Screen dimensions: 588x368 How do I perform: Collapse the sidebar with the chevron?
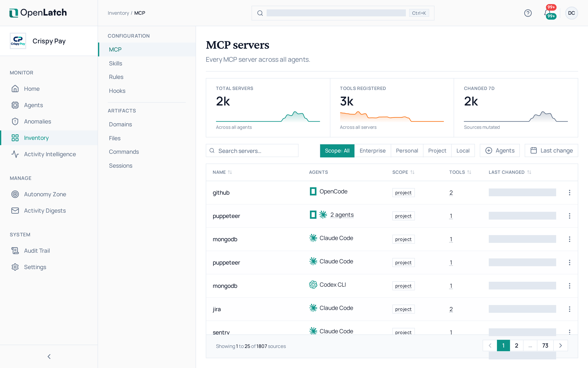tap(49, 356)
